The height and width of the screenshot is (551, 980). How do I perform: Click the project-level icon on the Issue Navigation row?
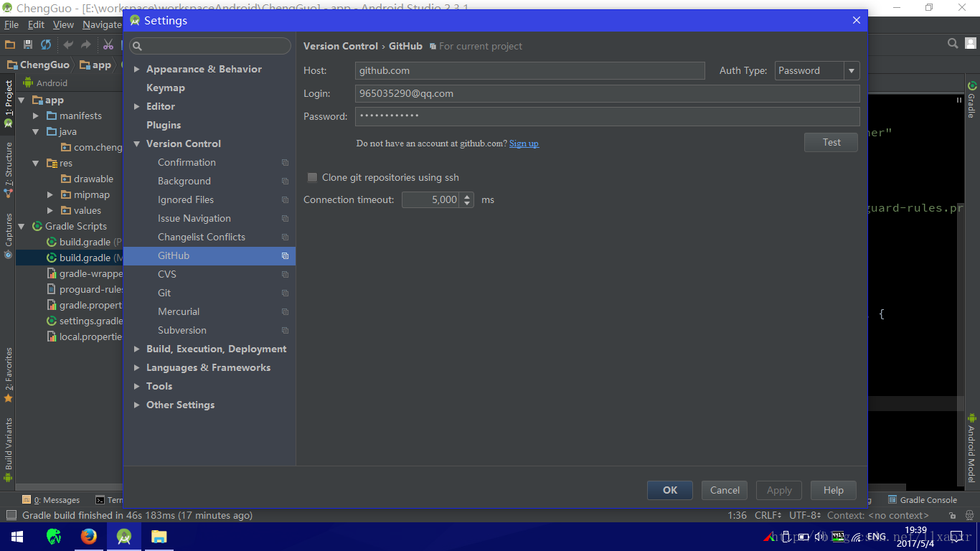click(285, 219)
